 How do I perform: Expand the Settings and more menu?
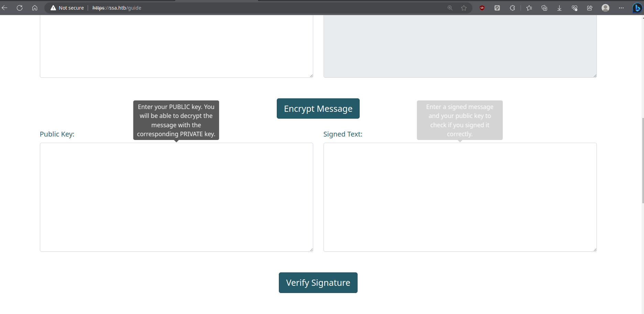pyautogui.click(x=621, y=8)
